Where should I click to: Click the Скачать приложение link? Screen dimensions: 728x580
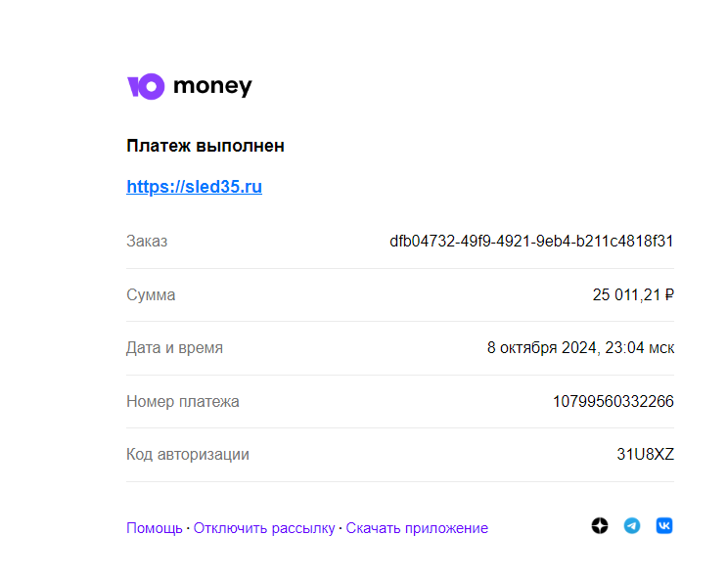coord(417,528)
